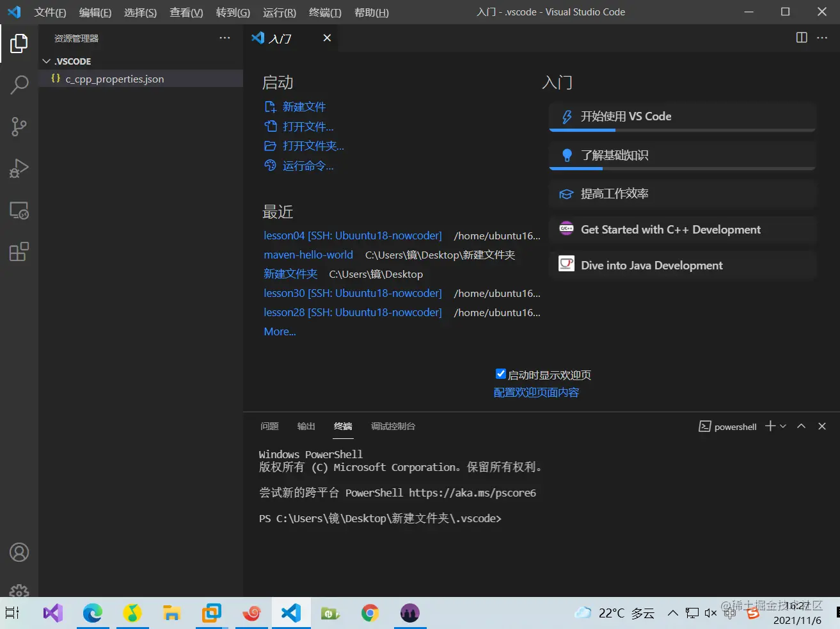Click More... recent items link
This screenshot has width=840, height=629.
tap(280, 331)
